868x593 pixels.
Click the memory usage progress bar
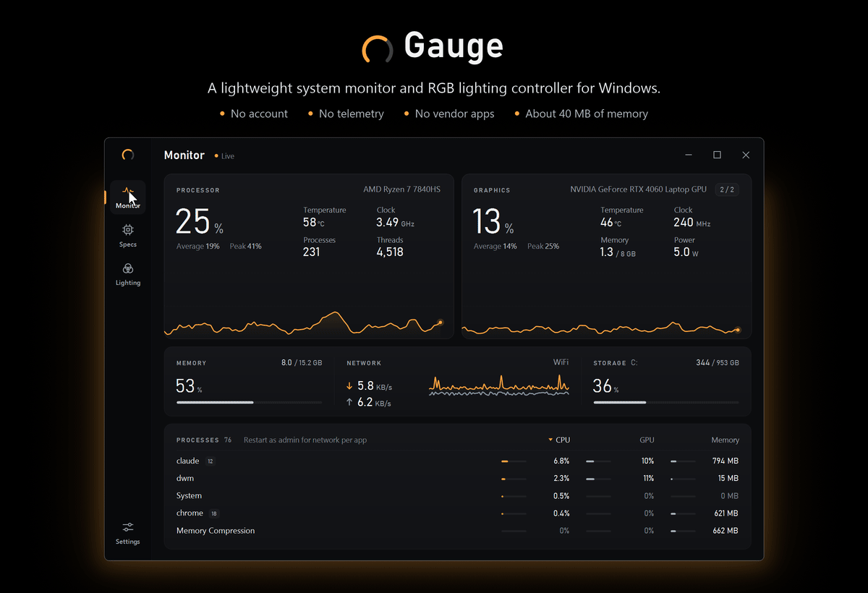250,402
